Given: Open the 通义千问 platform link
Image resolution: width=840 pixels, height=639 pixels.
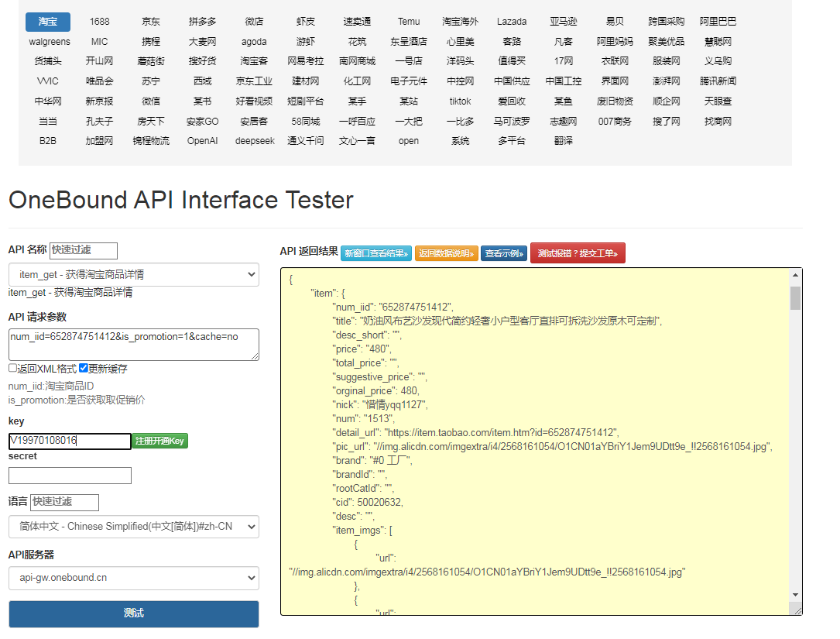Looking at the screenshot, I should click(x=305, y=141).
